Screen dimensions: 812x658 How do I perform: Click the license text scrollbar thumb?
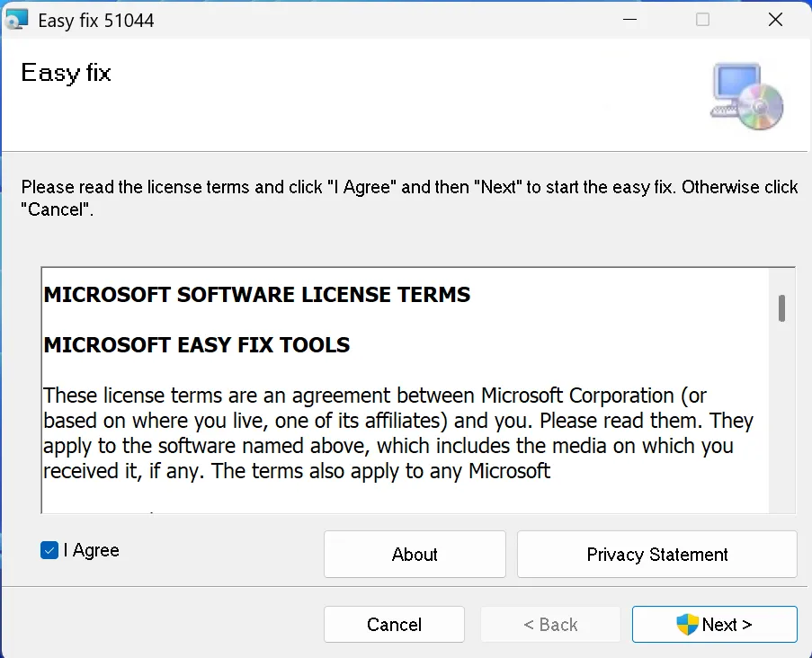point(781,307)
